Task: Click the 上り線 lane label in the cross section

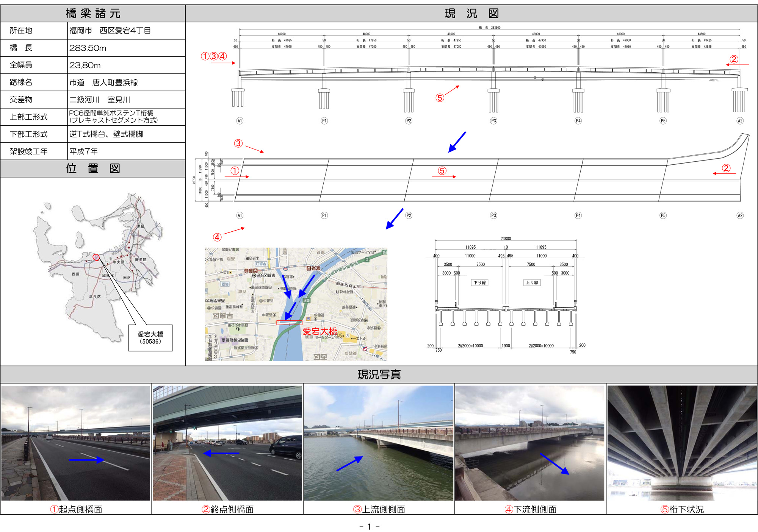Action: pos(532,282)
